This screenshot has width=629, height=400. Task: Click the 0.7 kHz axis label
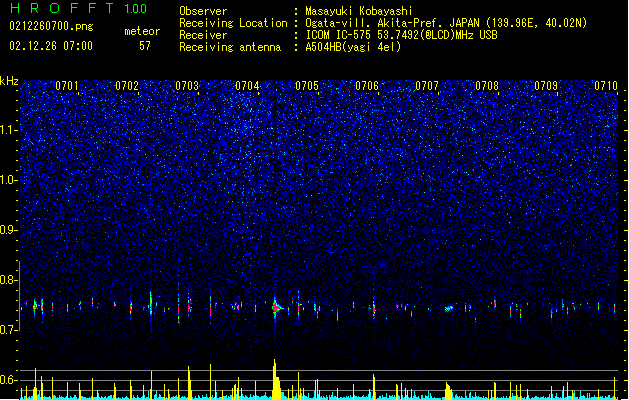pos(8,330)
